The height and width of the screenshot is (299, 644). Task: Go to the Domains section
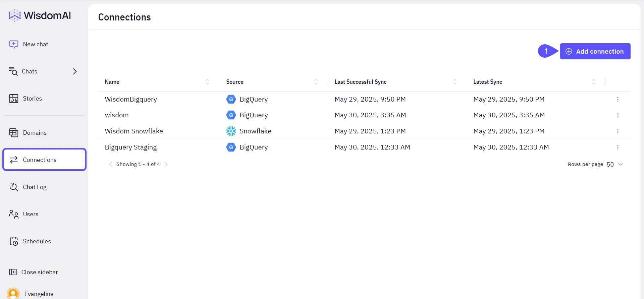(35, 133)
